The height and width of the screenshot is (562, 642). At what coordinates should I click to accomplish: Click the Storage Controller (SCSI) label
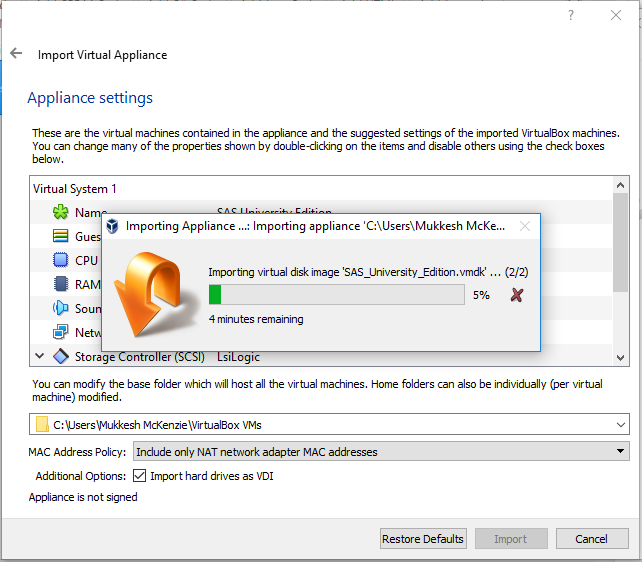140,357
